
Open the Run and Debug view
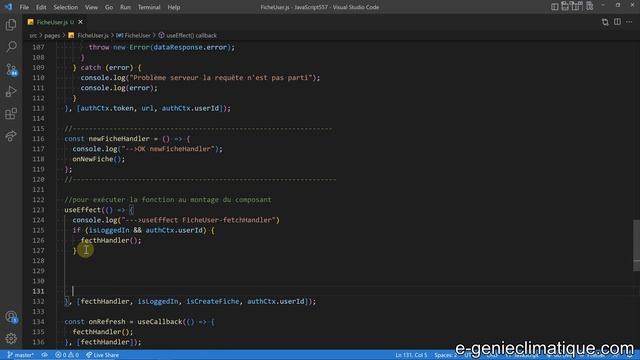(11, 91)
